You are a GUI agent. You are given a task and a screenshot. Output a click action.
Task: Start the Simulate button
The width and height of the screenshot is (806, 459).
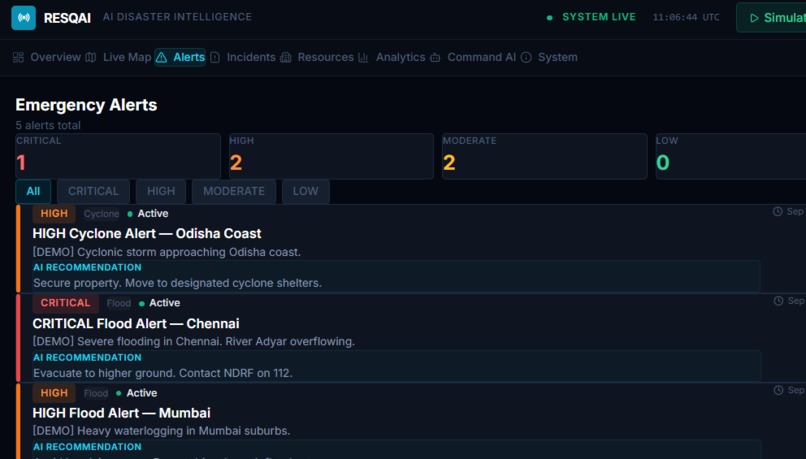click(x=771, y=18)
